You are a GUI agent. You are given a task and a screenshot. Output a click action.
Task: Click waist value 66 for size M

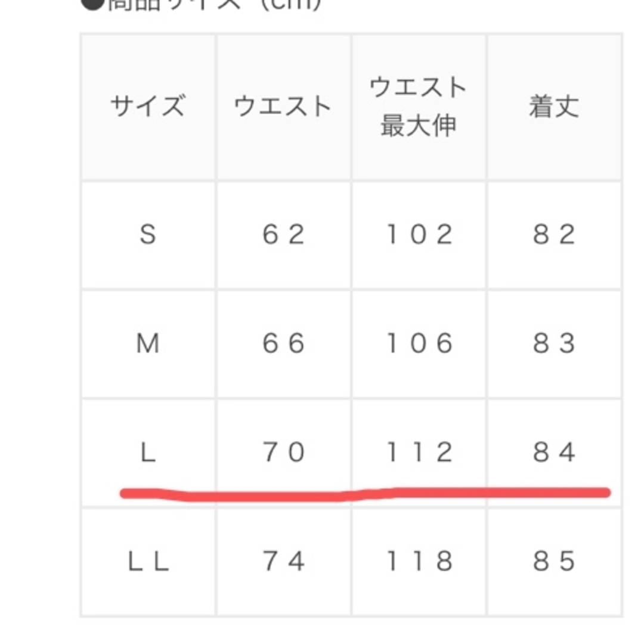(x=283, y=344)
